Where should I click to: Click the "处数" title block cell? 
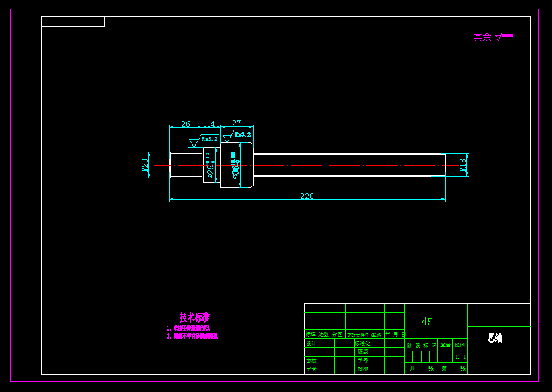click(323, 334)
